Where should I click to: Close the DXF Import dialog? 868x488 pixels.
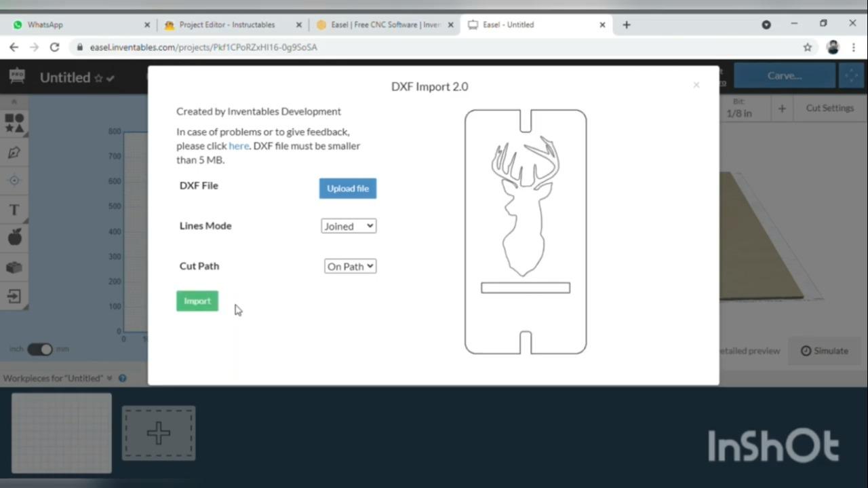(696, 85)
